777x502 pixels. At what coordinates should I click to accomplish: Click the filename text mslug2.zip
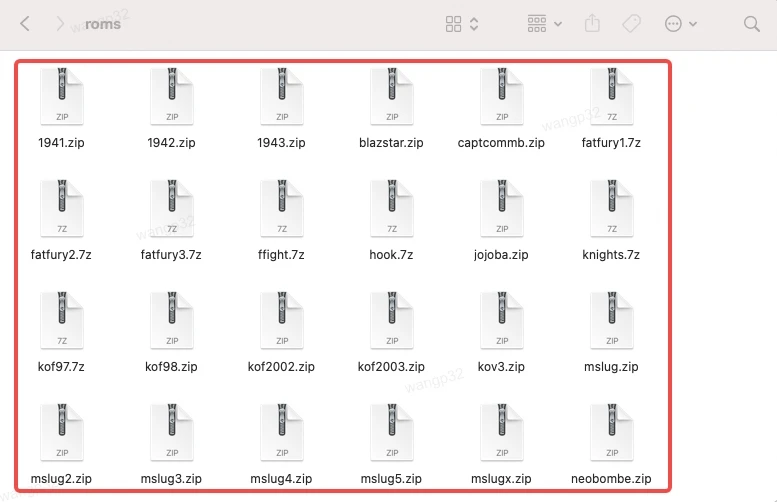coord(61,479)
